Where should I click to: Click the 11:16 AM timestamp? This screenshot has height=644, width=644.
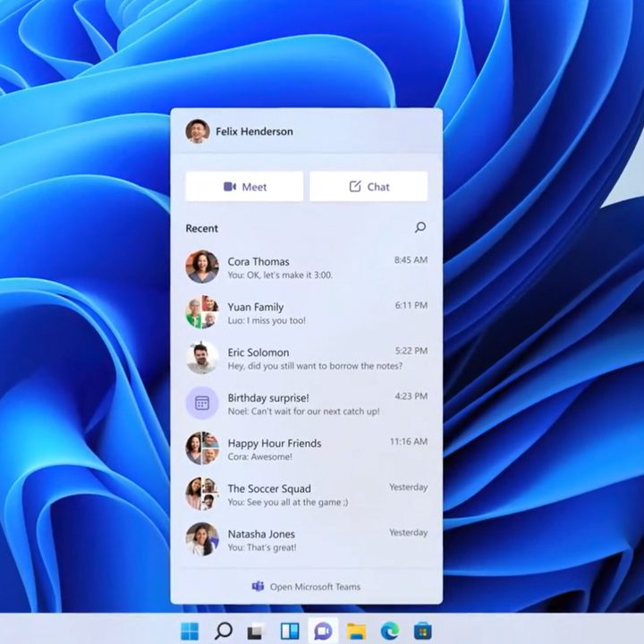coord(408,442)
